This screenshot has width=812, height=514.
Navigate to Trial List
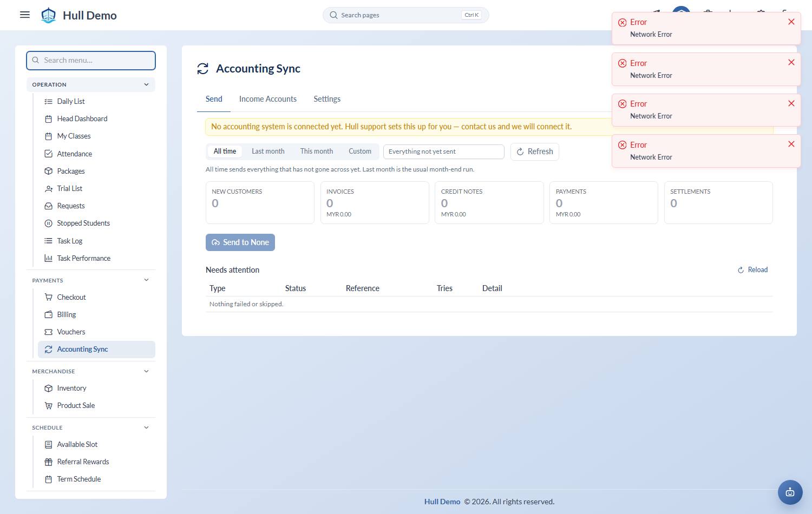tap(96, 188)
